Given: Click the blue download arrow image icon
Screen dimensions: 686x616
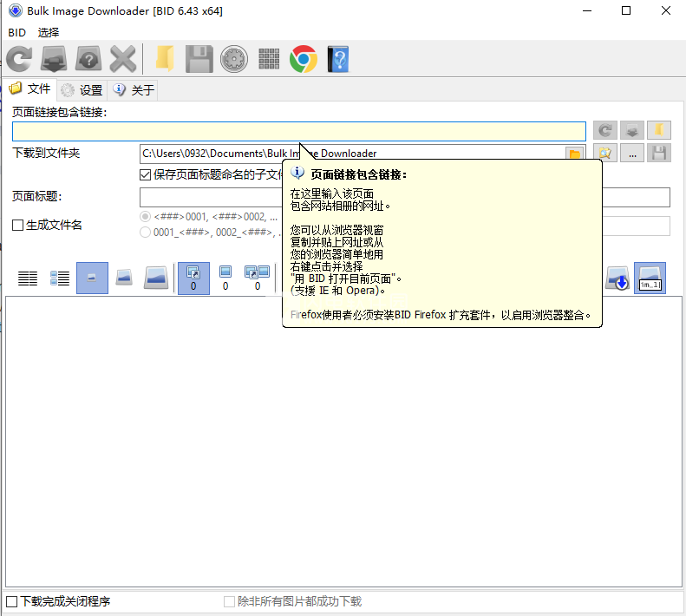Looking at the screenshot, I should coord(617,278).
